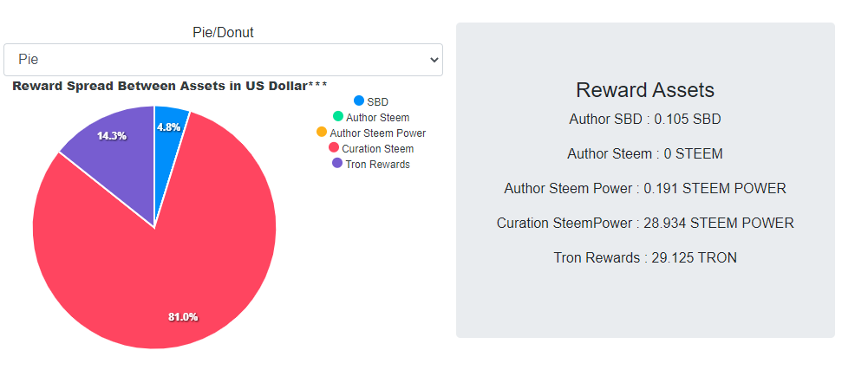868x370 pixels.
Task: Hide Tron Rewards via its legend label
Action: pyautogui.click(x=377, y=165)
